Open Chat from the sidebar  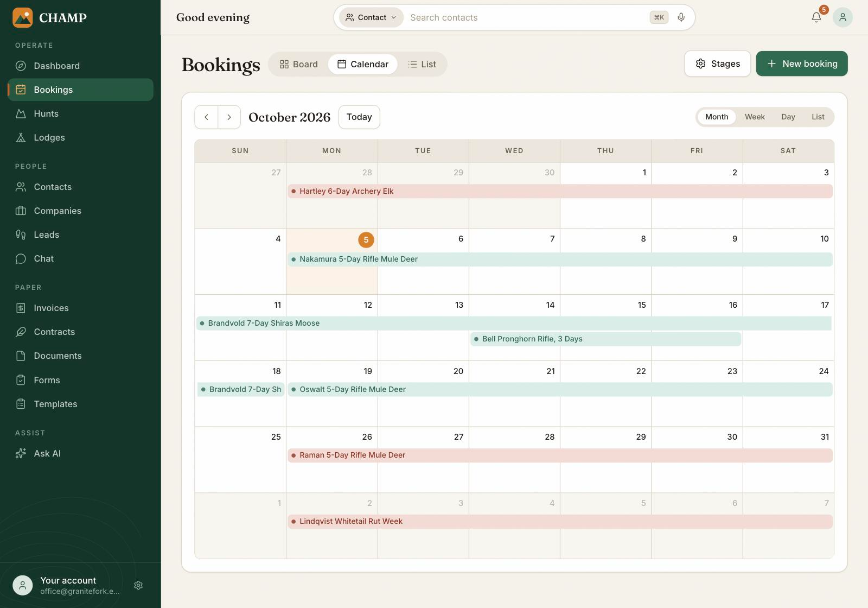click(x=80, y=258)
